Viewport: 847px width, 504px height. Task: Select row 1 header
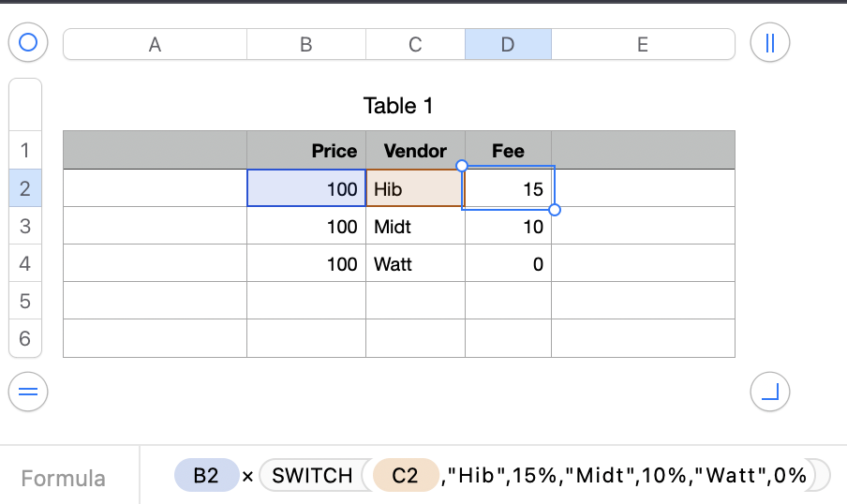[25, 151]
